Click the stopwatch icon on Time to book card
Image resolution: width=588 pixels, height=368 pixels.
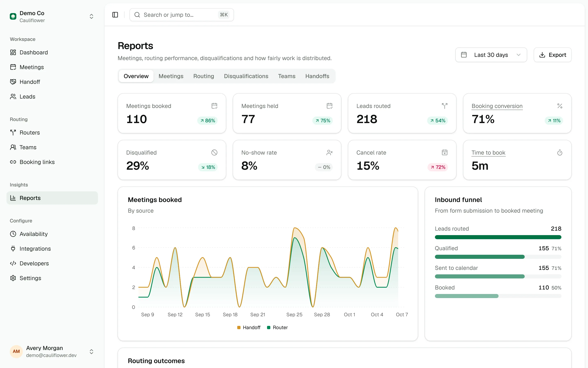coord(560,153)
